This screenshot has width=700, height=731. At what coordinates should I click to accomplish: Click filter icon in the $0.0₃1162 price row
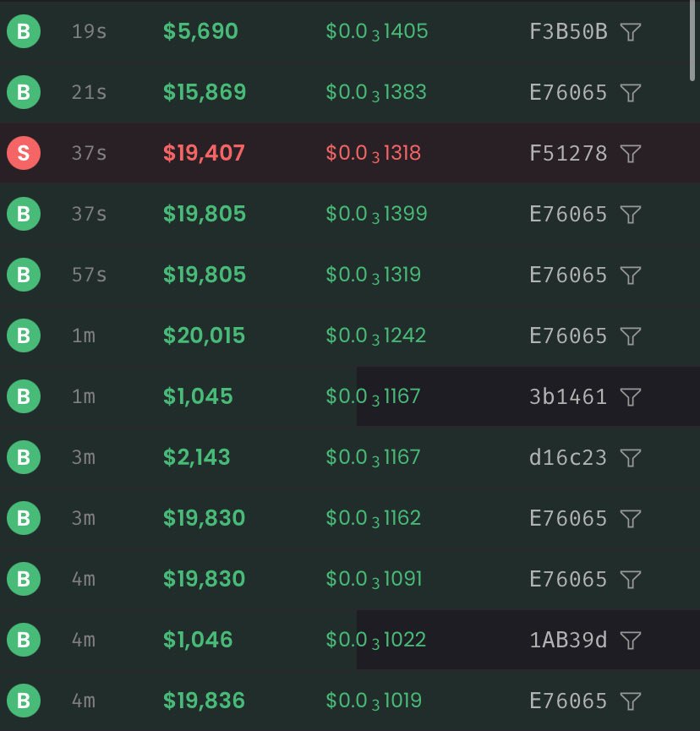pos(631,518)
